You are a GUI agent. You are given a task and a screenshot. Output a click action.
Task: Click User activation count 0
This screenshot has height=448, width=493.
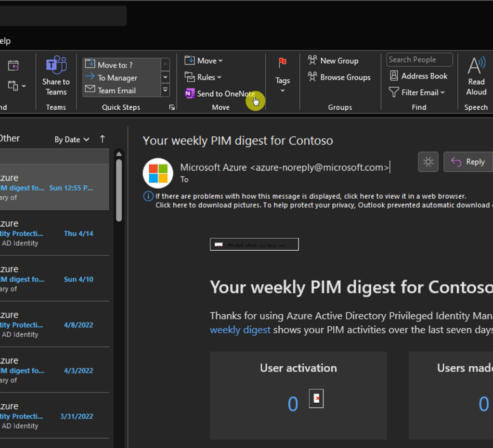293,404
